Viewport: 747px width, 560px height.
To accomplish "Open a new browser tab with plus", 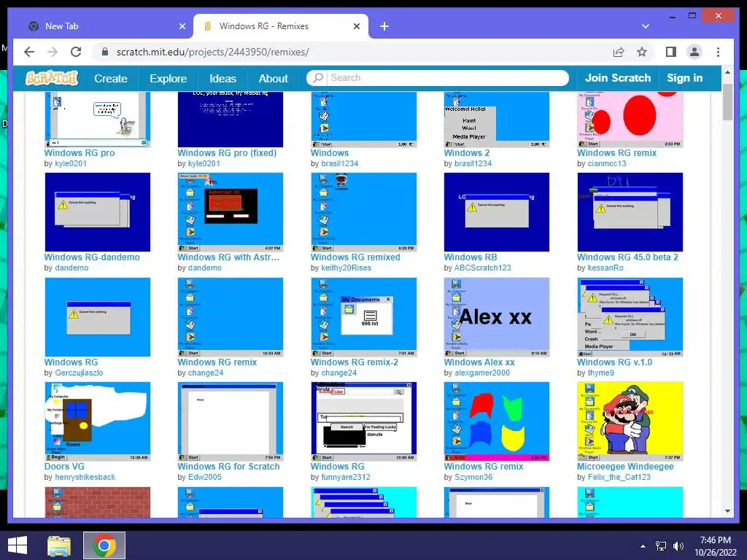I will pos(384,26).
